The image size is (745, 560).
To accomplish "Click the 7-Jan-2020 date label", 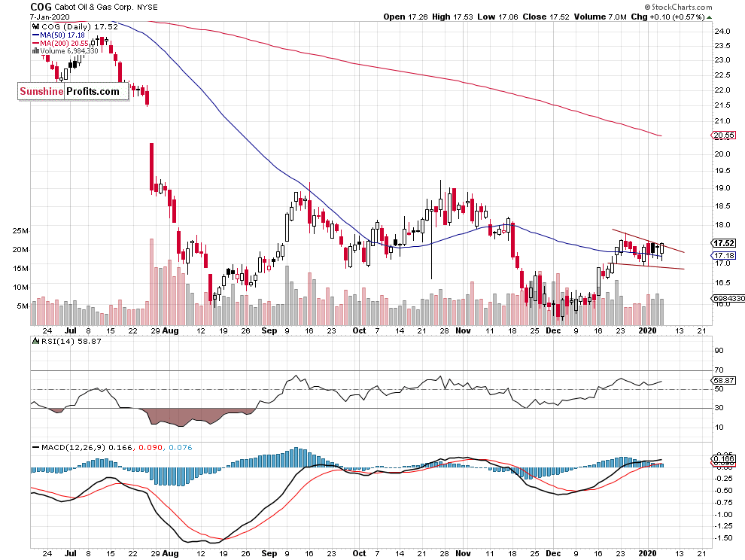I will click(50, 17).
